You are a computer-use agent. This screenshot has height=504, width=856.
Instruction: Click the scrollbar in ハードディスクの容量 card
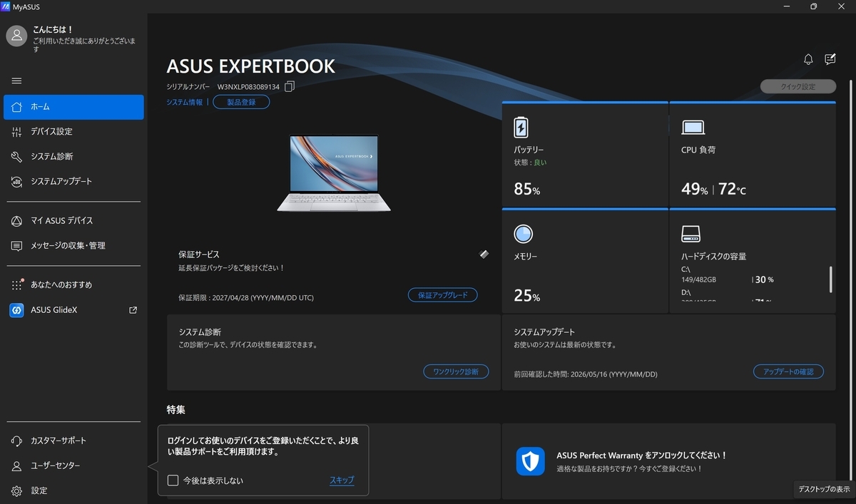pyautogui.click(x=831, y=279)
